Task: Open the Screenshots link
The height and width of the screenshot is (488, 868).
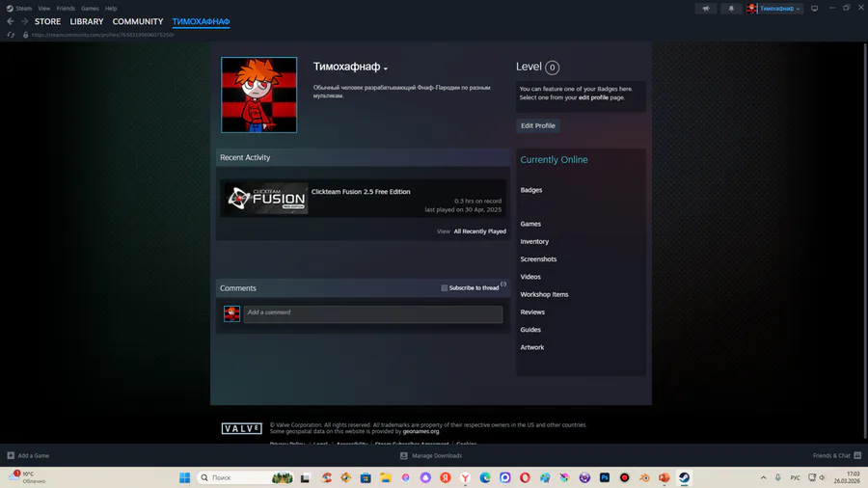Action: [538, 259]
